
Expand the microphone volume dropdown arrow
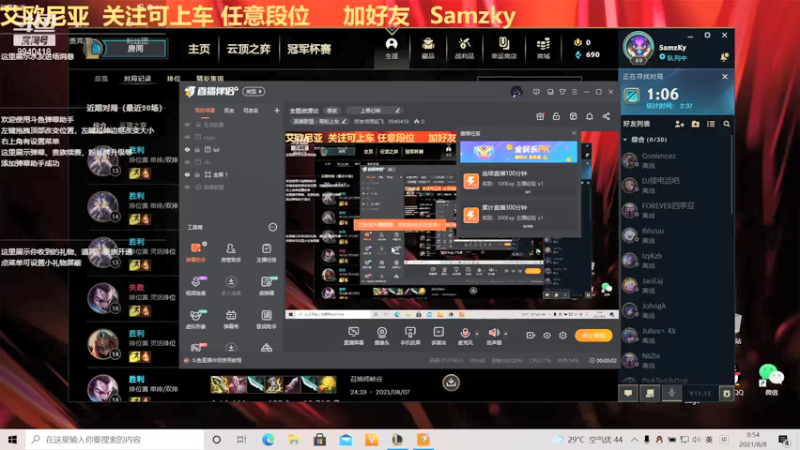coord(477,334)
